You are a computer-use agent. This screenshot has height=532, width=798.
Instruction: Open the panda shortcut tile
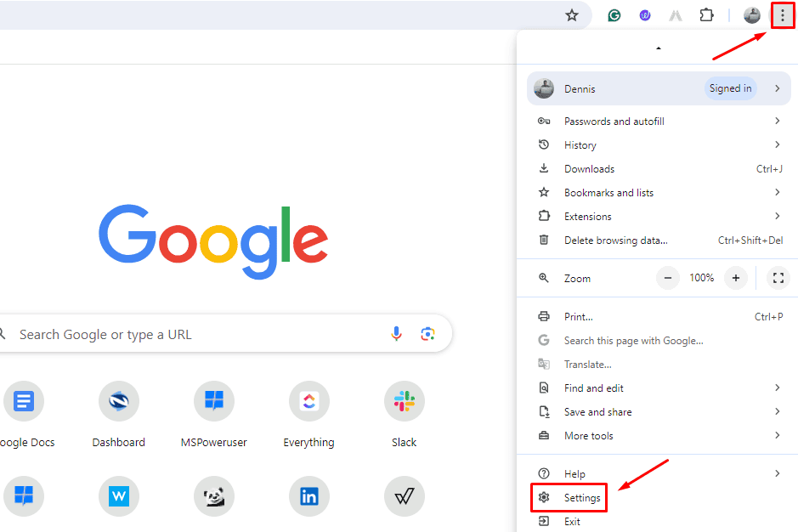pyautogui.click(x=214, y=495)
